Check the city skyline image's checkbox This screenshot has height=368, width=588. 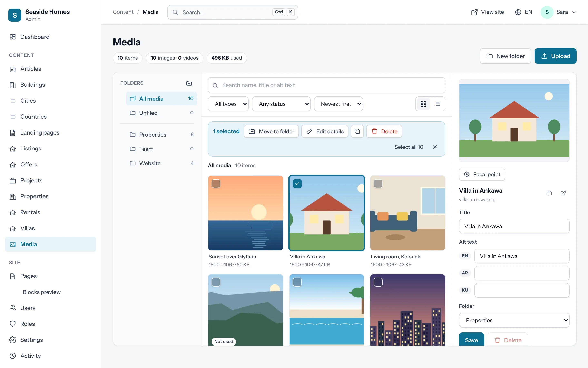pyautogui.click(x=378, y=282)
